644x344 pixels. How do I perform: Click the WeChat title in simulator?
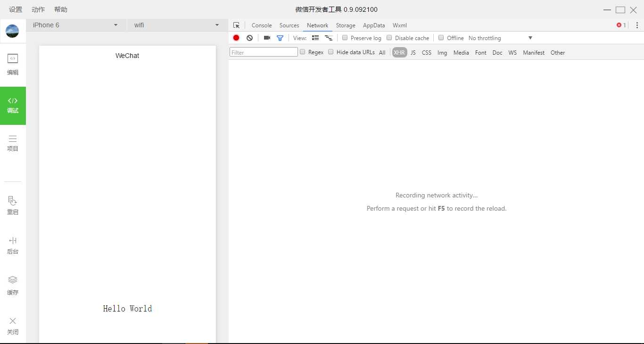(x=127, y=56)
